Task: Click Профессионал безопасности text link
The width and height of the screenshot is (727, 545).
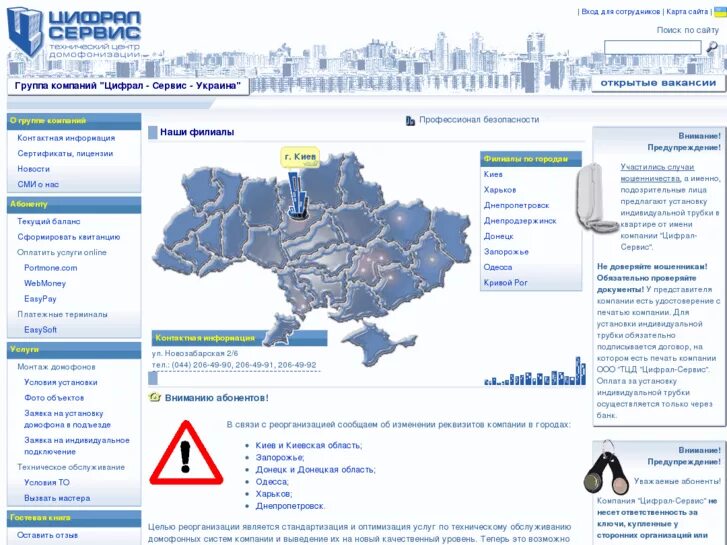Action: pyautogui.click(x=479, y=120)
